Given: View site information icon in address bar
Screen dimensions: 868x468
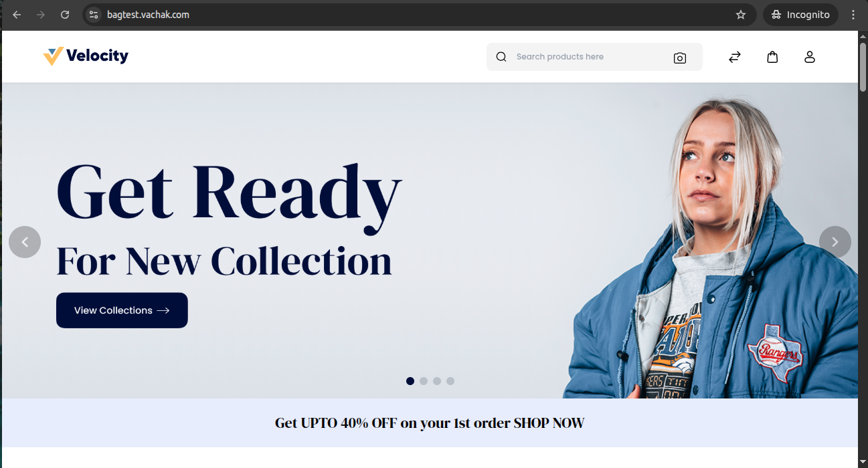Looking at the screenshot, I should [94, 15].
